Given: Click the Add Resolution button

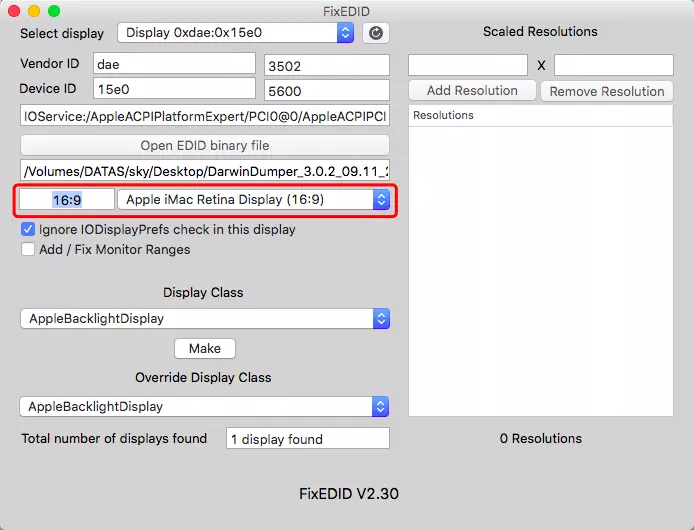Looking at the screenshot, I should (x=472, y=90).
